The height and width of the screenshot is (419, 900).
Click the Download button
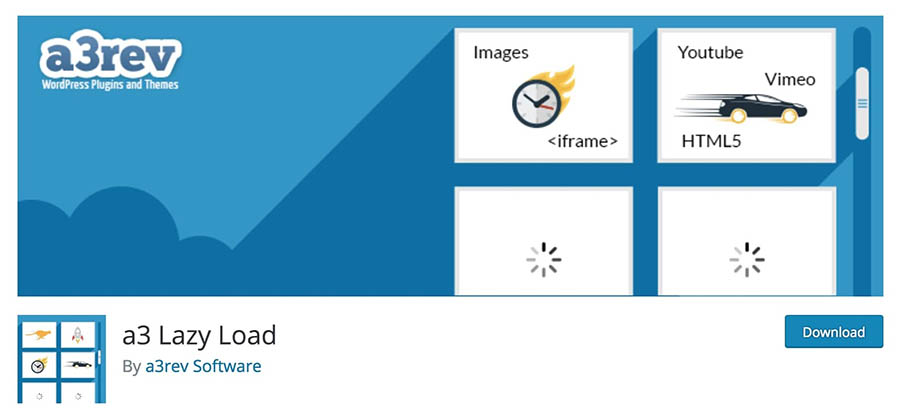(x=833, y=331)
